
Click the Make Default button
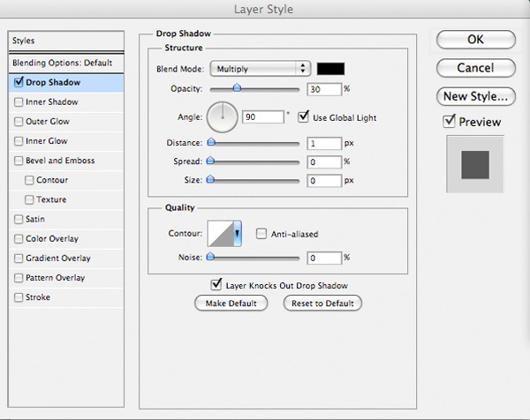[231, 304]
